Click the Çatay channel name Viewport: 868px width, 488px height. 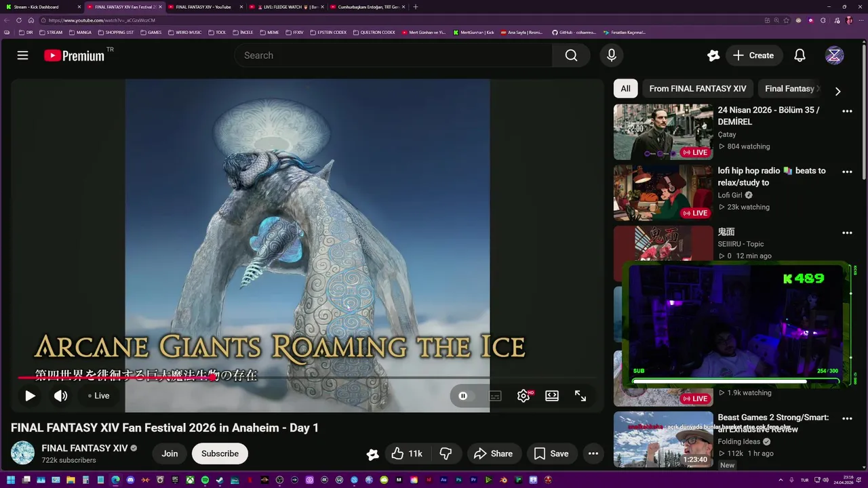point(727,134)
